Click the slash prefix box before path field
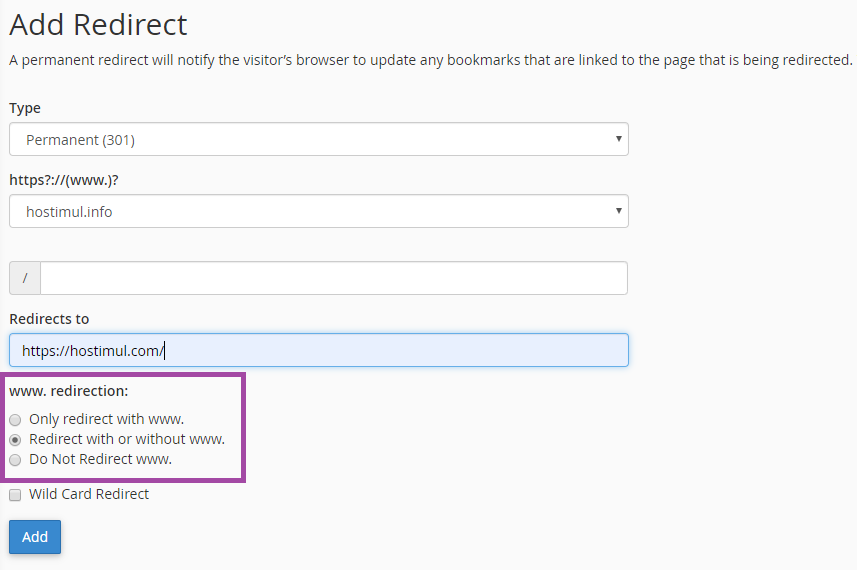 pyautogui.click(x=25, y=278)
